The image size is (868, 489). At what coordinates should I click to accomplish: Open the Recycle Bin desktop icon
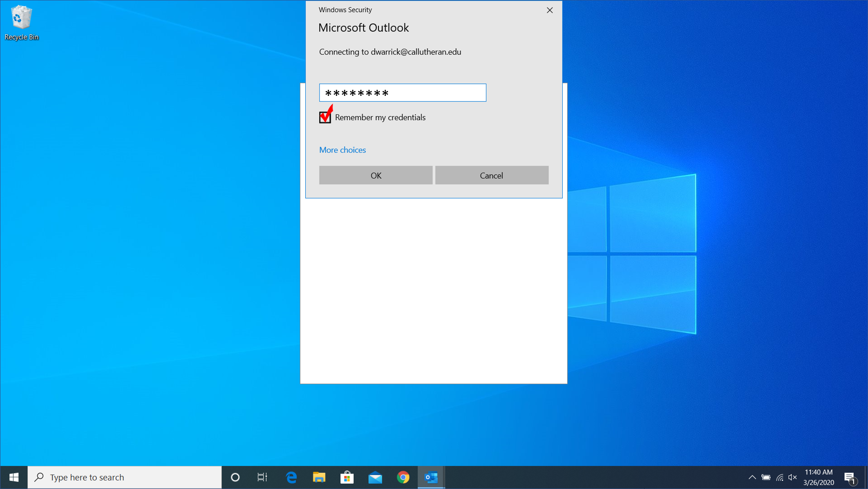[x=21, y=22]
